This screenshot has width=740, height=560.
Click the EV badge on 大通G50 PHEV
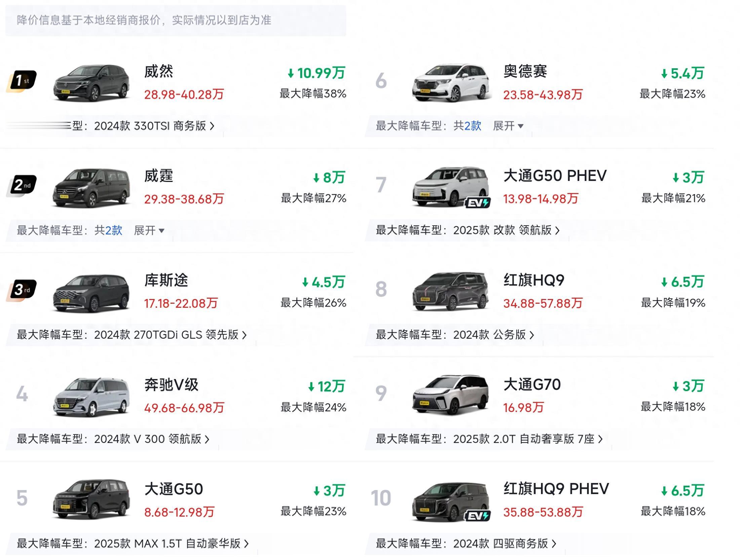point(478,203)
